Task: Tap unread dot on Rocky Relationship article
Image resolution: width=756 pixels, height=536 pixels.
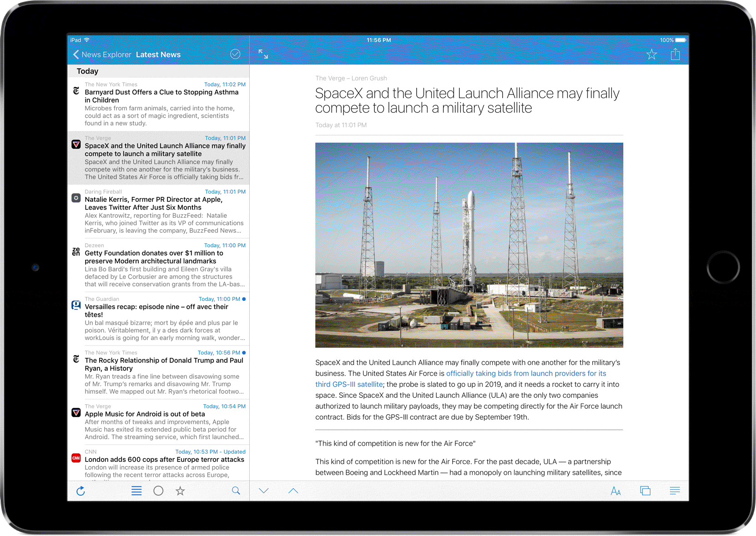Action: [244, 353]
